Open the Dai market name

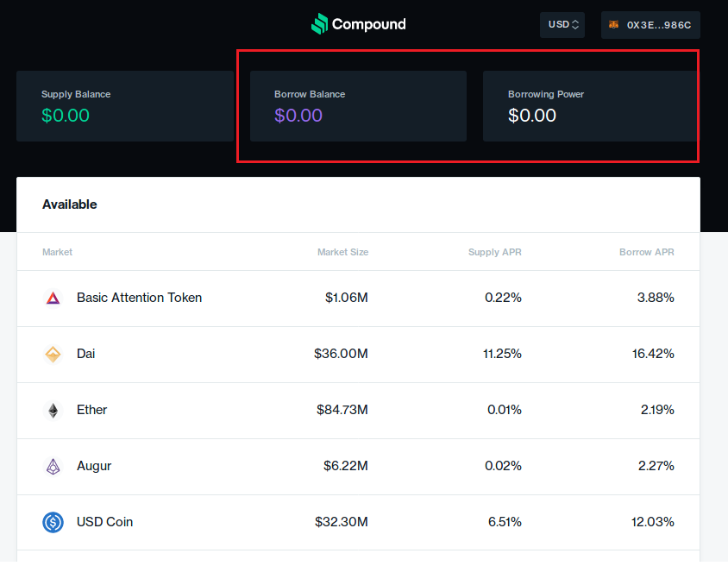(x=86, y=354)
